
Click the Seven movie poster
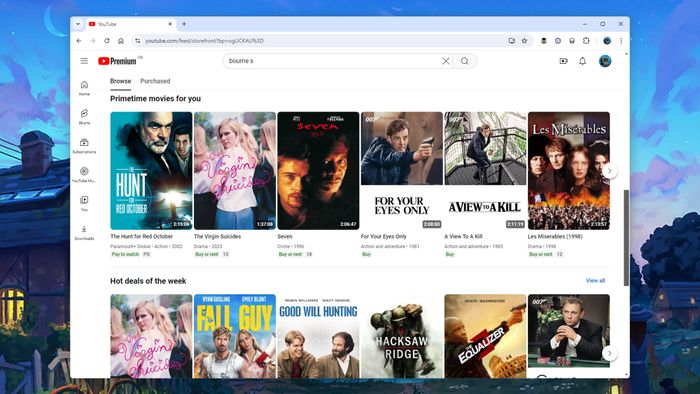pyautogui.click(x=318, y=171)
